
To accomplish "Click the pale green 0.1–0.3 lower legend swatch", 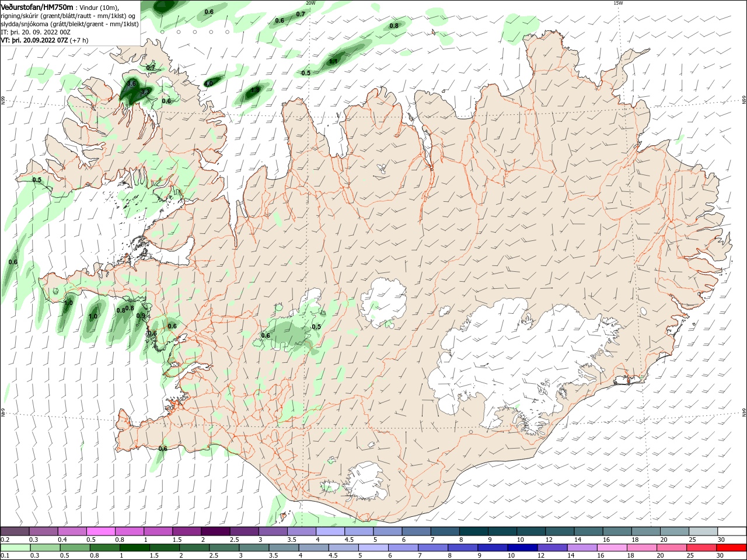I will (x=15, y=548).
